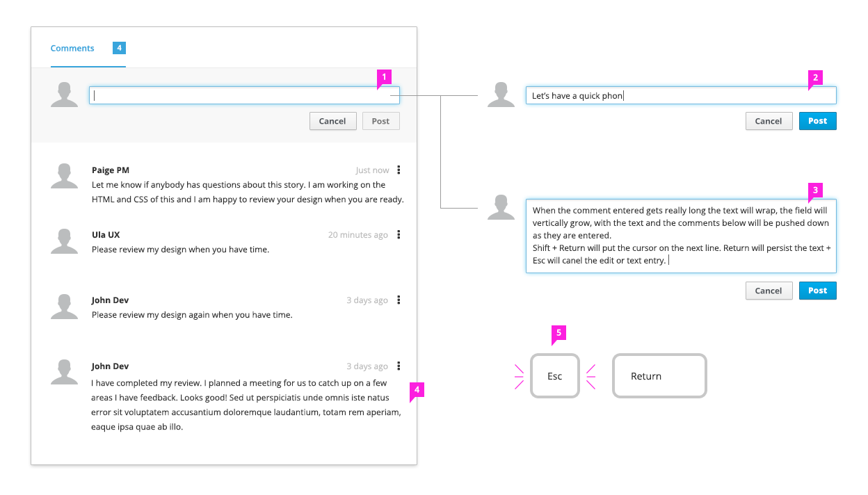Image resolution: width=868 pixels, height=495 pixels.
Task: Click the pink annotation marker 5
Action: (558, 334)
